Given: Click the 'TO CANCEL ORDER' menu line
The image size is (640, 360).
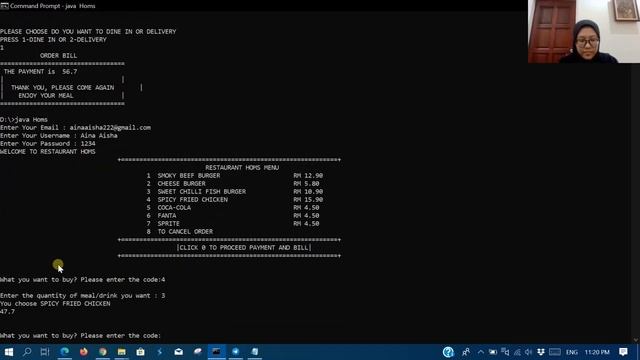Looking at the screenshot, I should (185, 231).
